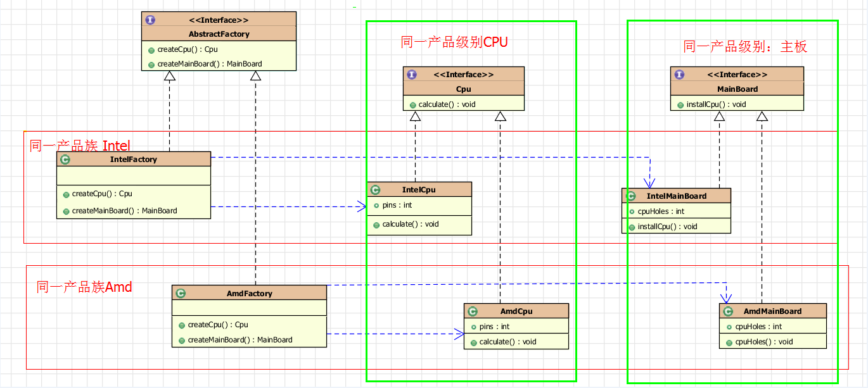The height and width of the screenshot is (388, 868).
Task: Click the <<Interface>> stereotype above AbstractFactory
Action: [219, 20]
